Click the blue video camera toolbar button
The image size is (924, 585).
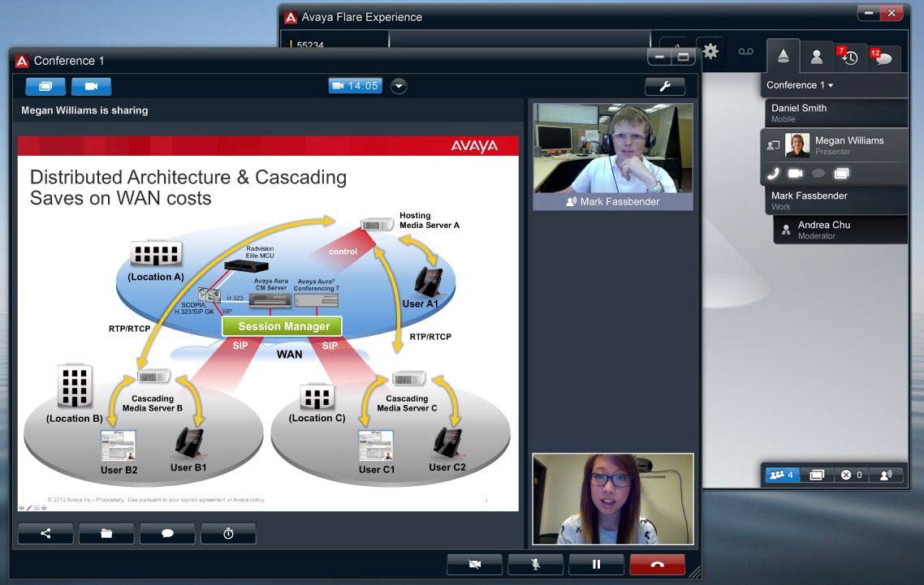tap(91, 87)
